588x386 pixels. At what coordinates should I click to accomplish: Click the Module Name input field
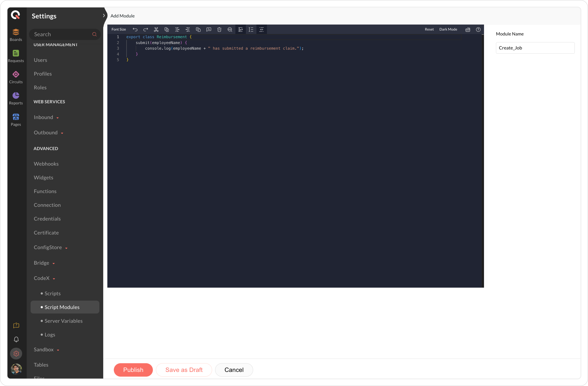535,48
